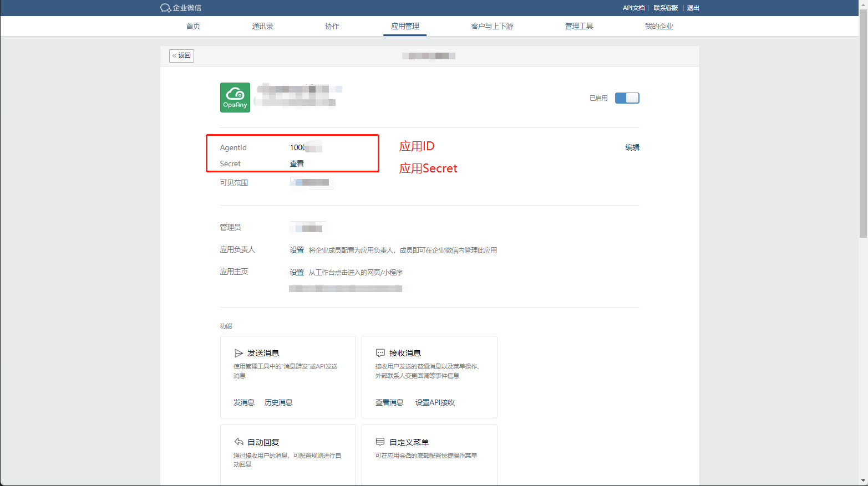Image resolution: width=868 pixels, height=486 pixels.
Task: Click the Custom Menu list icon
Action: pos(380,442)
